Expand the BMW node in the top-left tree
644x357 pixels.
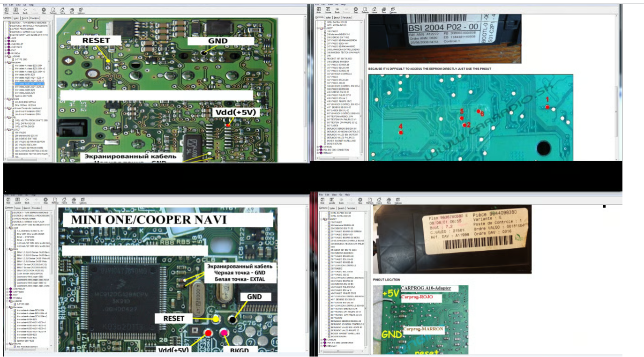(5, 41)
